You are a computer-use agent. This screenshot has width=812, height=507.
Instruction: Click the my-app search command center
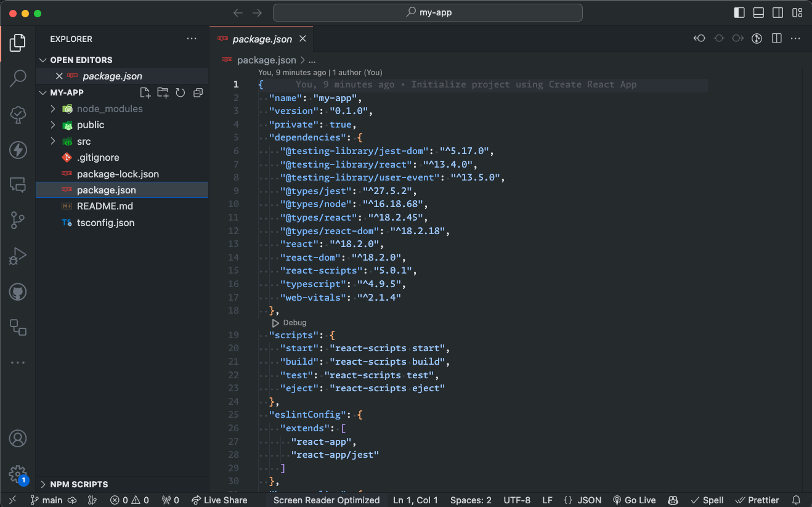click(x=428, y=12)
